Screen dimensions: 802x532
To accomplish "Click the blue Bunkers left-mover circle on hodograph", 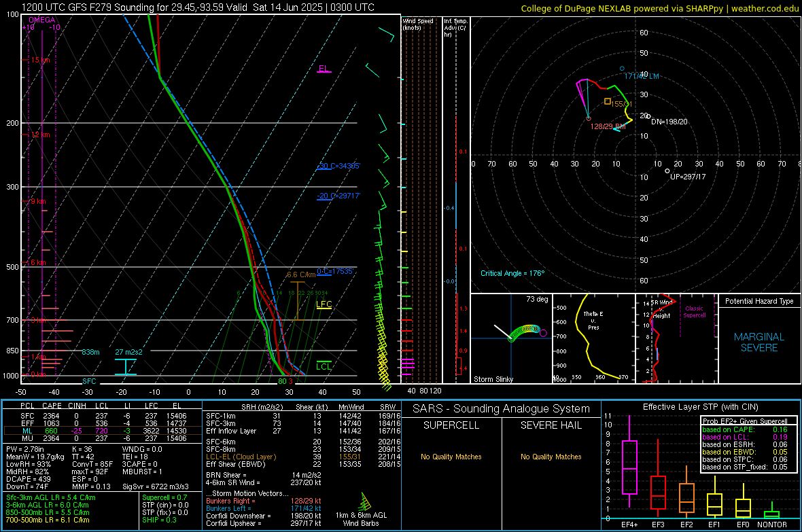I will pos(622,68).
